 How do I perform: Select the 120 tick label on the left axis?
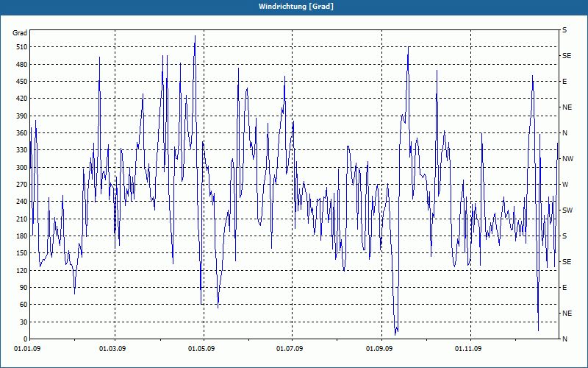click(22, 270)
